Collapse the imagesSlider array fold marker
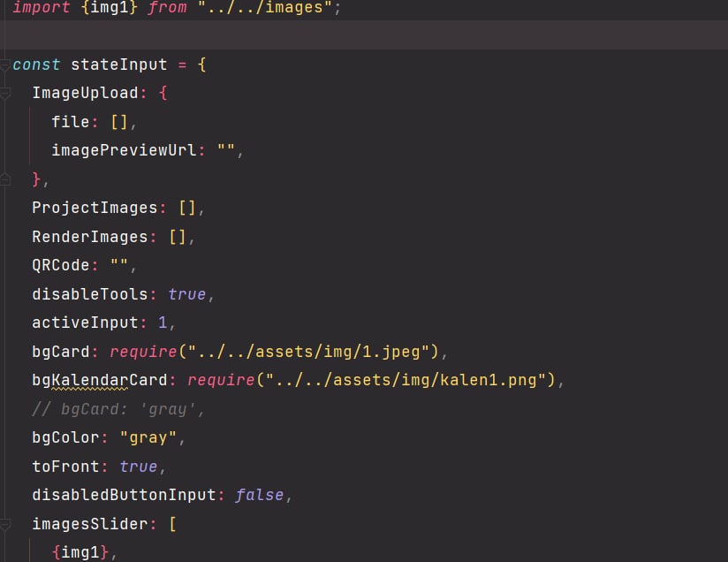 tap(4, 524)
